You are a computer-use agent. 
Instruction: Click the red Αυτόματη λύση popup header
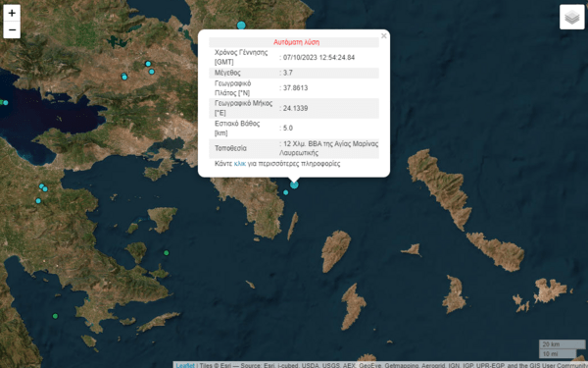click(x=296, y=42)
